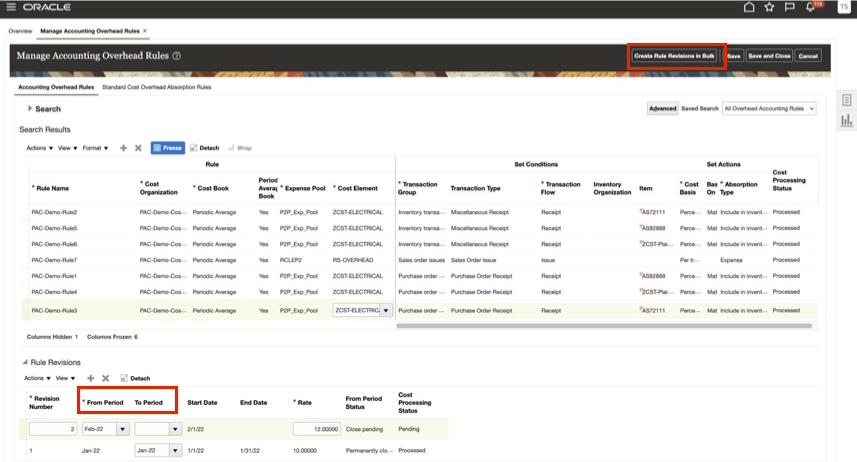Open From Period dropdown showing Feb-22
Viewport: 857px width, 462px height.
point(122,429)
